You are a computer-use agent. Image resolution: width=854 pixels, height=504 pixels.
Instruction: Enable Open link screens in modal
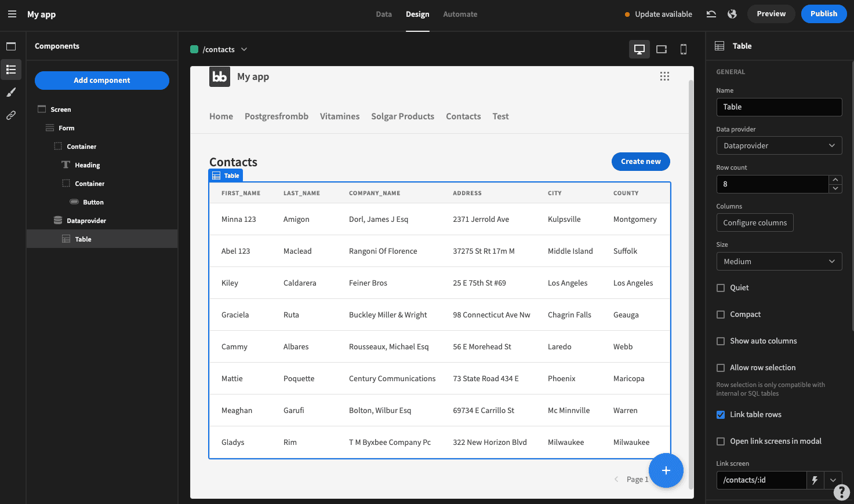click(721, 441)
